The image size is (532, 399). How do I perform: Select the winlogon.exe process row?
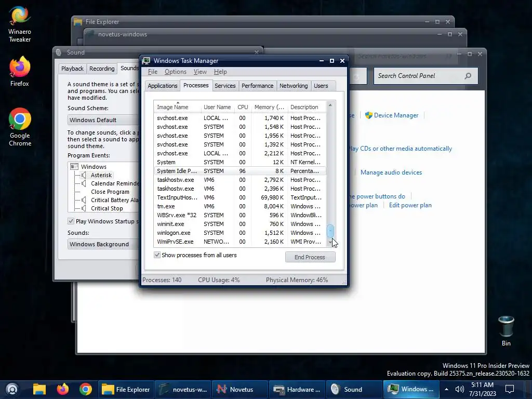tap(240, 233)
